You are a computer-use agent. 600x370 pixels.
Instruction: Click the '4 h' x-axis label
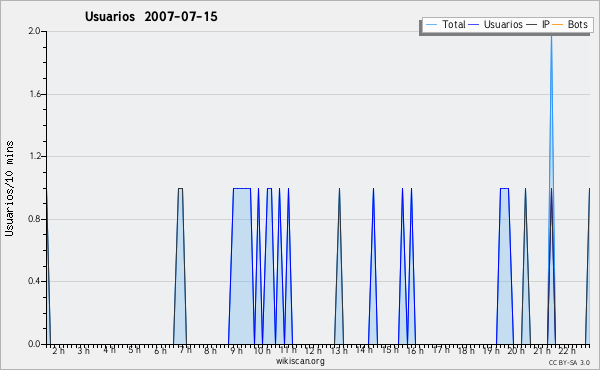click(x=109, y=350)
